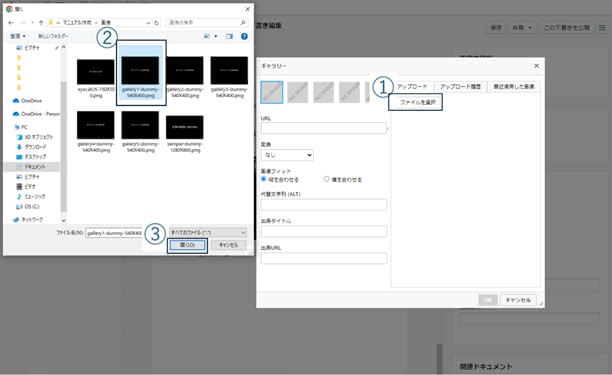612x375 pixels.
Task: Open the すべてのファイル file type dropdown
Action: (208, 233)
